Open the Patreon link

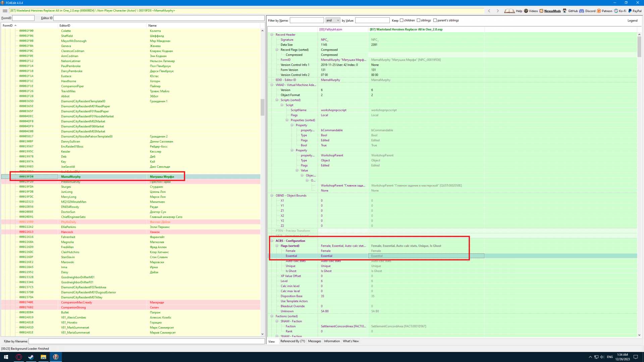[x=607, y=11]
